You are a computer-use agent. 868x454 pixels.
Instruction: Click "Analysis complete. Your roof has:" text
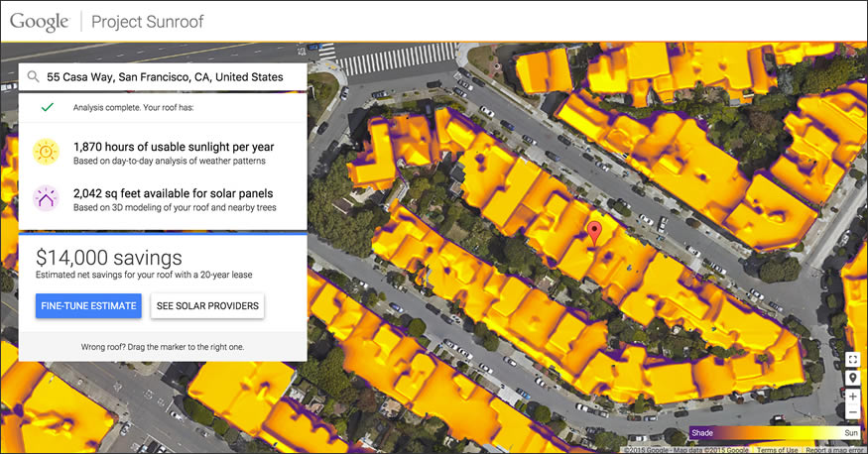point(133,107)
